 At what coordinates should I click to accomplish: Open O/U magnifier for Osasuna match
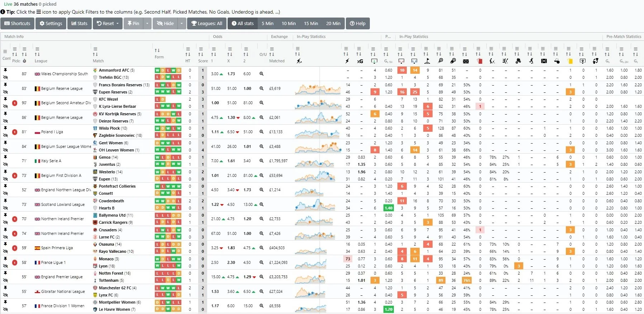(x=262, y=248)
